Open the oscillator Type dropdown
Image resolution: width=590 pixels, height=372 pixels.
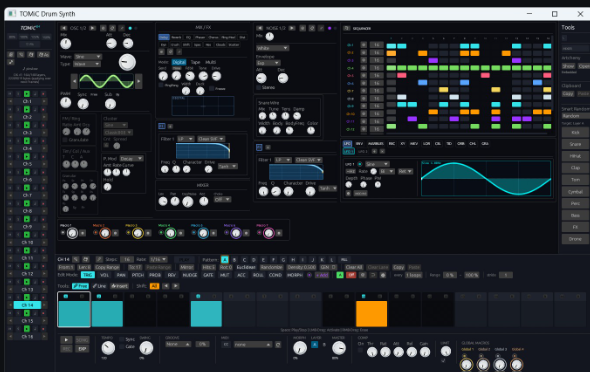click(x=87, y=64)
